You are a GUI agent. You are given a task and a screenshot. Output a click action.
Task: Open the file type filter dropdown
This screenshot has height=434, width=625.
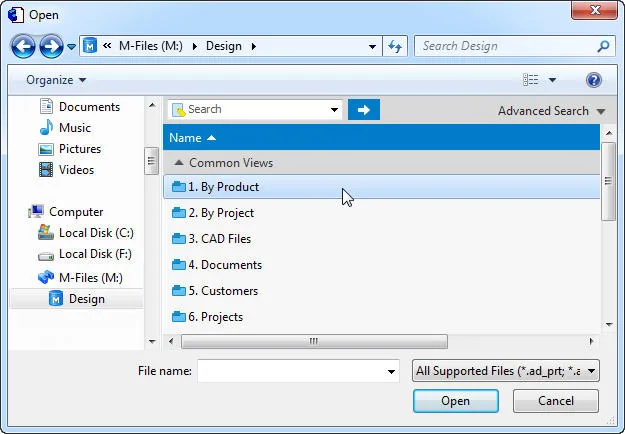coord(505,371)
